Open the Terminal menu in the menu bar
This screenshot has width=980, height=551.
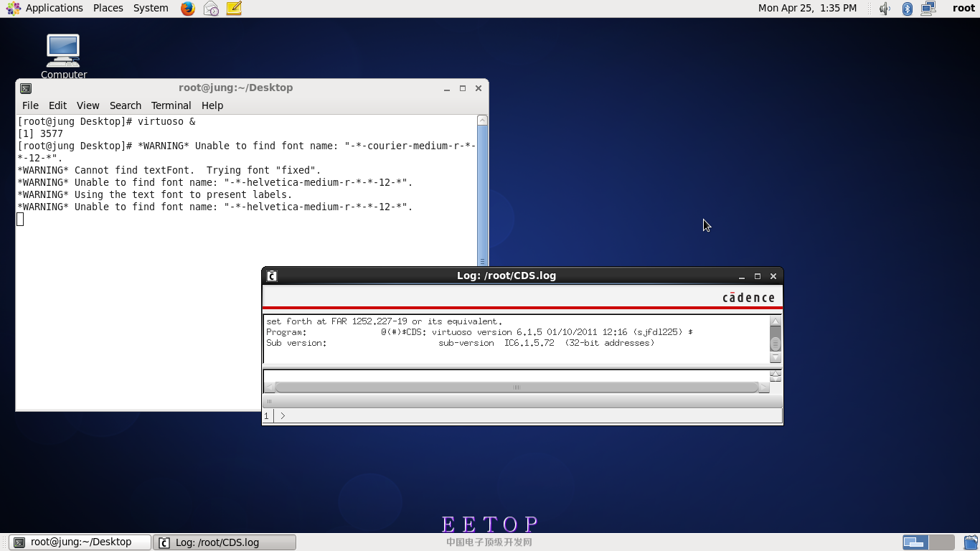point(171,105)
